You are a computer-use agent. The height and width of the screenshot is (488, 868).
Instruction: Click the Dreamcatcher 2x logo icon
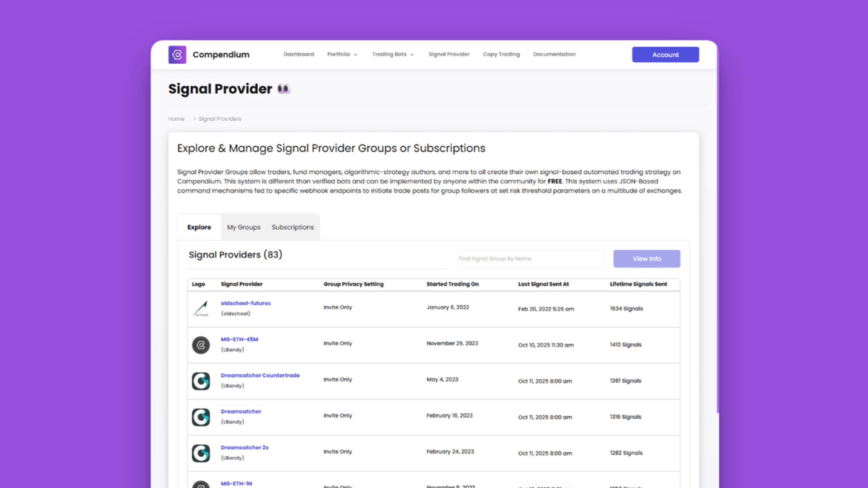(201, 453)
